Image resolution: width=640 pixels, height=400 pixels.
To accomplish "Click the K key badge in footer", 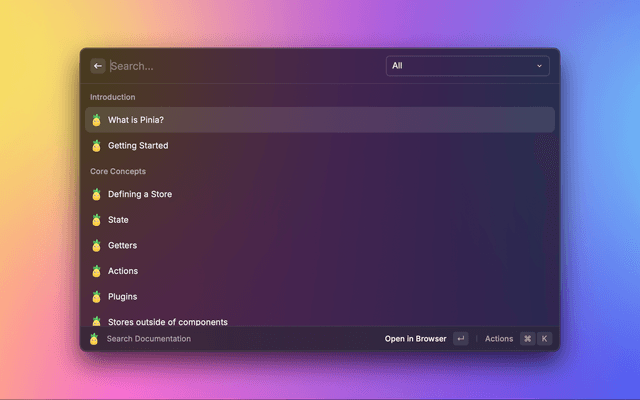I will [545, 339].
